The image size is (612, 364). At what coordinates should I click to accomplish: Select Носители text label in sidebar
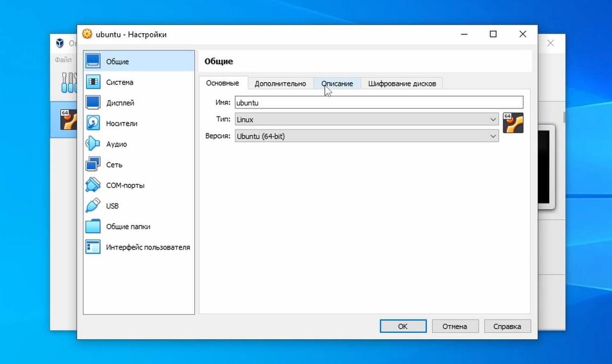pos(122,123)
